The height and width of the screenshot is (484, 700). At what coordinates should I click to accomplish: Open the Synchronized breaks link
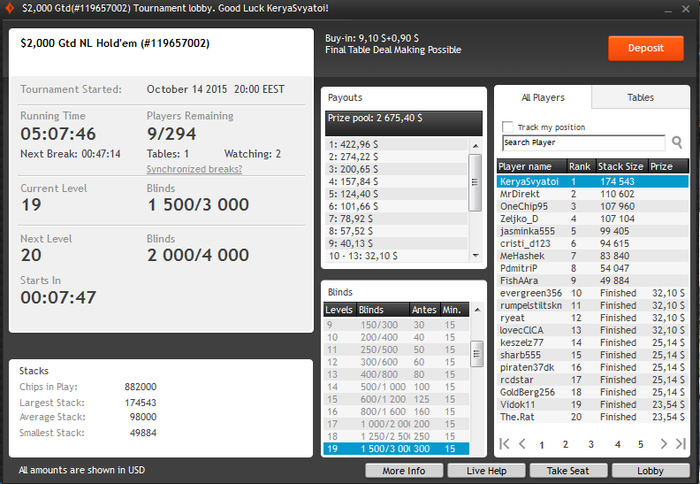(x=194, y=169)
